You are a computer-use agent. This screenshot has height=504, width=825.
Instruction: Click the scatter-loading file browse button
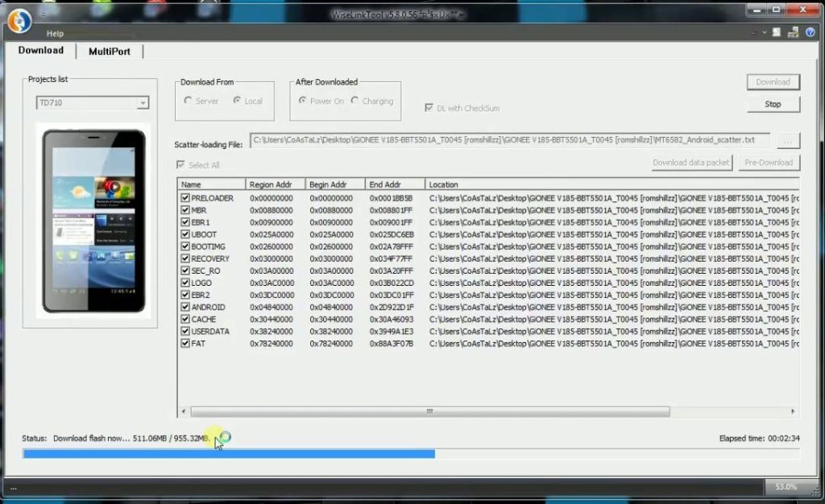pyautogui.click(x=787, y=139)
